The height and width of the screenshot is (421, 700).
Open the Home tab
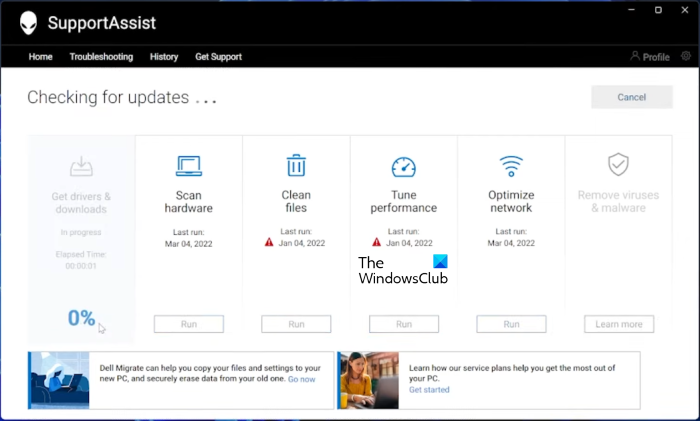tap(40, 57)
